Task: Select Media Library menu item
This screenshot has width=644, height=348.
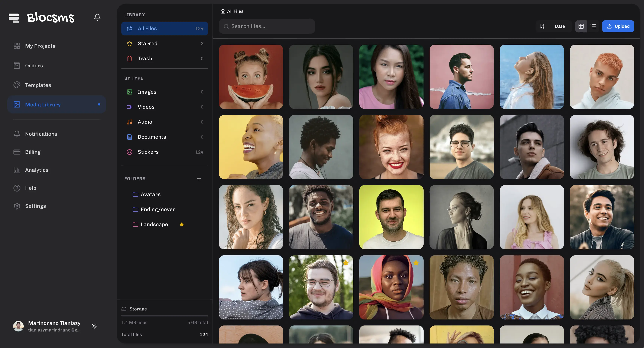Action: coord(57,105)
